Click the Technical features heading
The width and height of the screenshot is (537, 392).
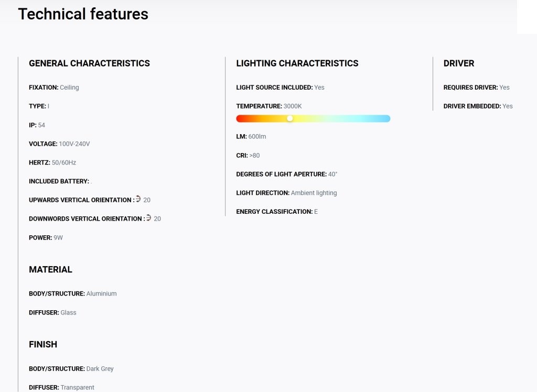tap(83, 14)
